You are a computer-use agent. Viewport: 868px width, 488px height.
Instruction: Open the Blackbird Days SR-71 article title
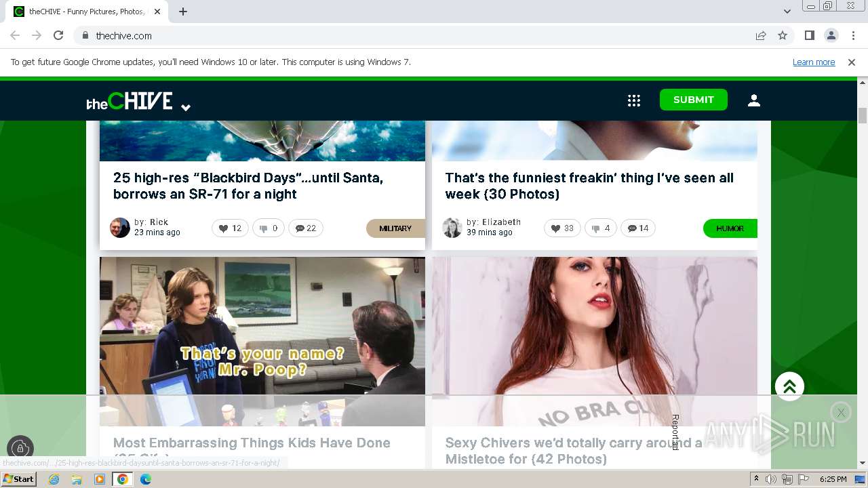coord(248,186)
